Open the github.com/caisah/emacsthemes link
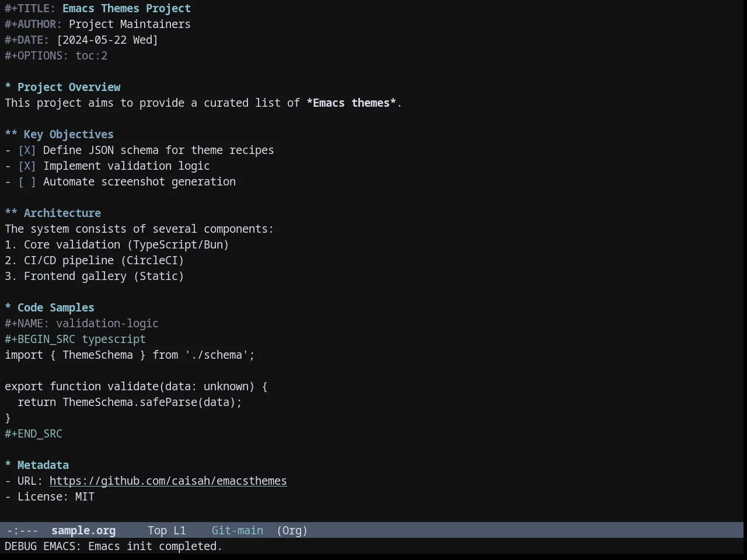The image size is (747, 560). [168, 481]
